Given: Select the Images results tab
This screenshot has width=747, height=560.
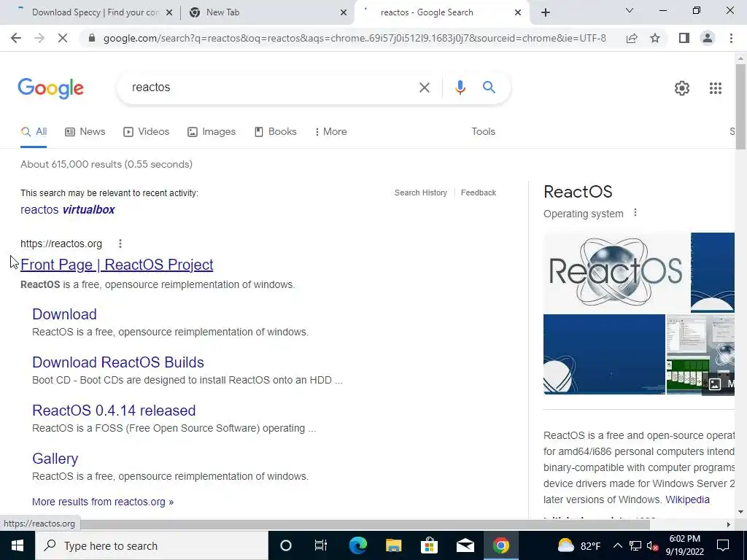Looking at the screenshot, I should [x=211, y=132].
